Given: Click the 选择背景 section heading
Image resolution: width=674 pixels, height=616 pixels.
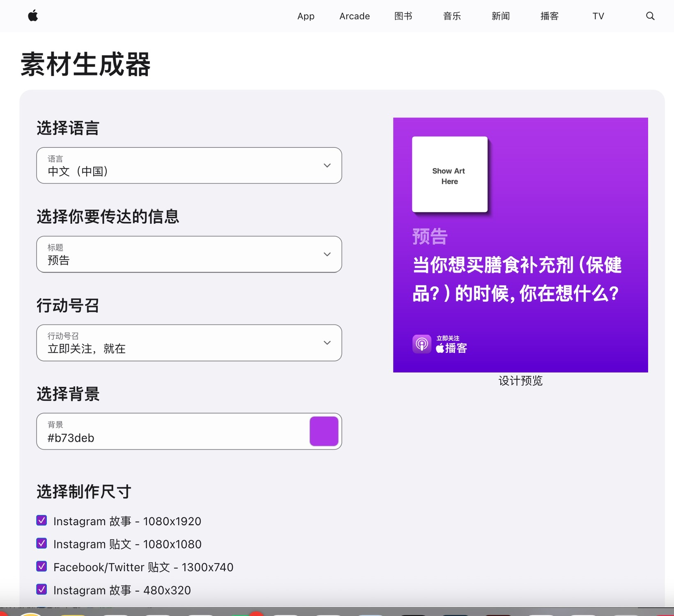Looking at the screenshot, I should point(68,394).
